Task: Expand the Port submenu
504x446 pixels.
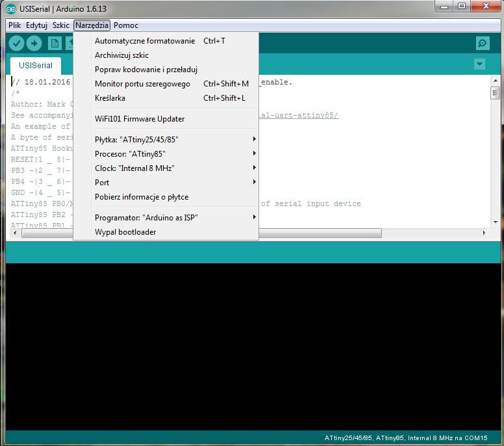Action: point(166,183)
